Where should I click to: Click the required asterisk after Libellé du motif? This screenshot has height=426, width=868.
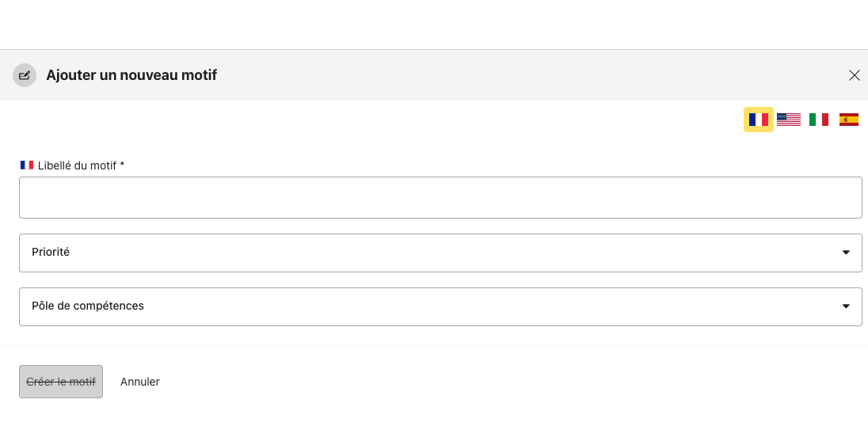(122, 165)
